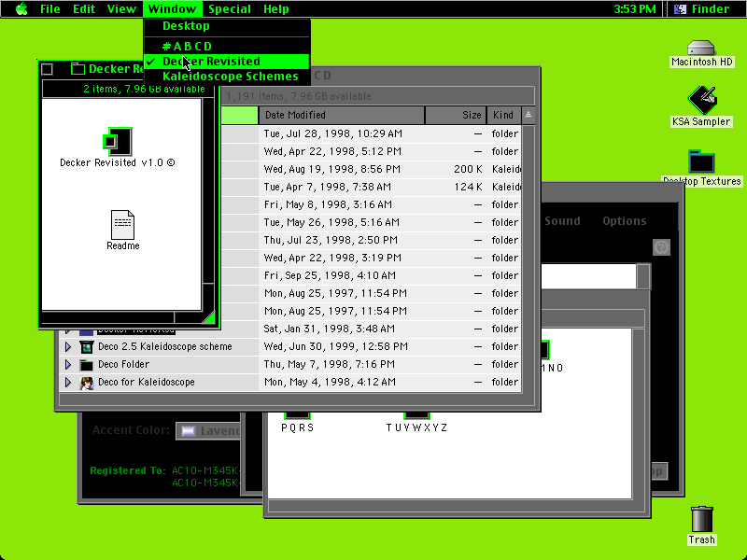Open the Accent Color Lavender popup
This screenshot has height=560, width=747.
(208, 431)
